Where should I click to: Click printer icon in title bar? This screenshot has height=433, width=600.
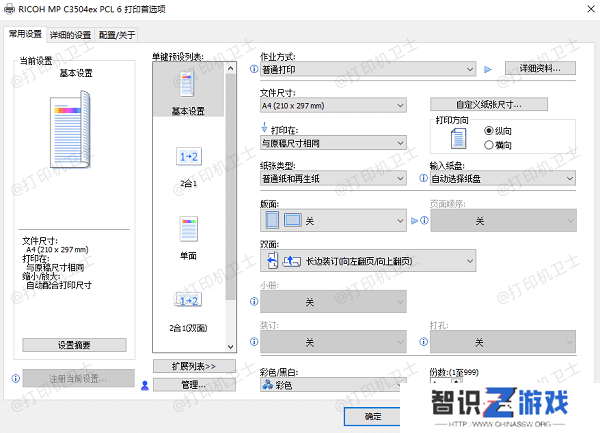(x=9, y=9)
